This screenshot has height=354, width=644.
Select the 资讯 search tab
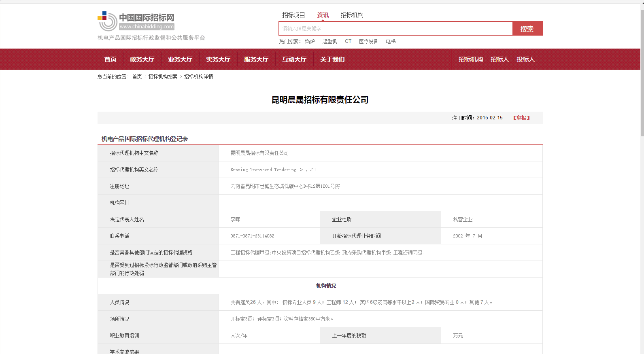click(323, 15)
